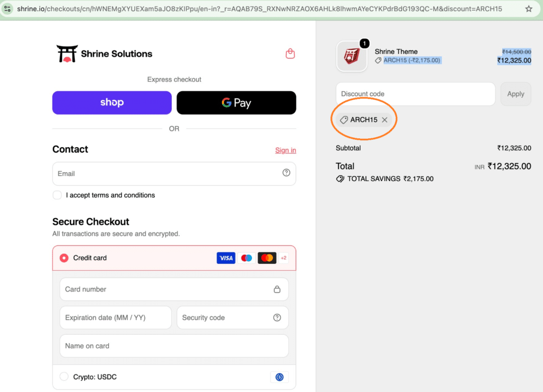543x392 pixels.
Task: Click the product quantity badge 1
Action: (364, 43)
